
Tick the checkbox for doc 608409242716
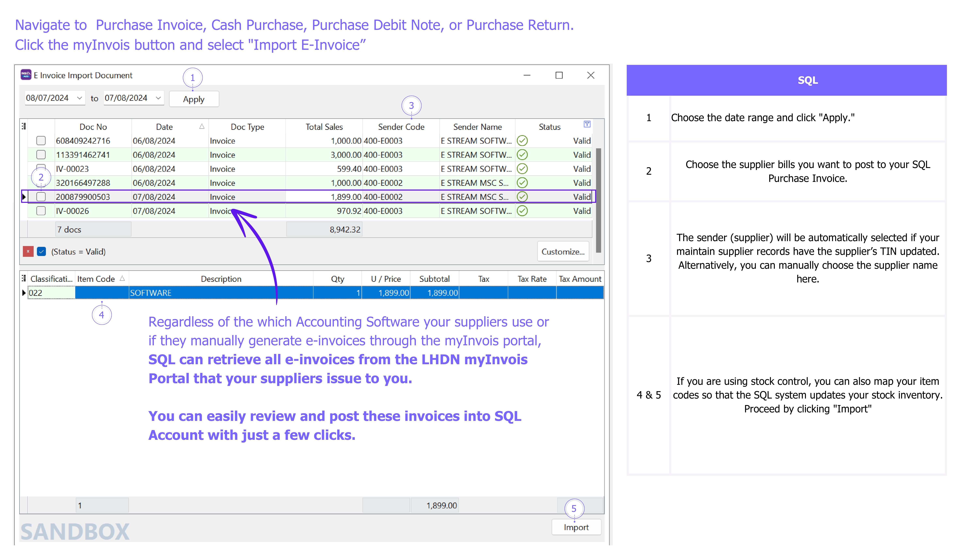click(41, 141)
